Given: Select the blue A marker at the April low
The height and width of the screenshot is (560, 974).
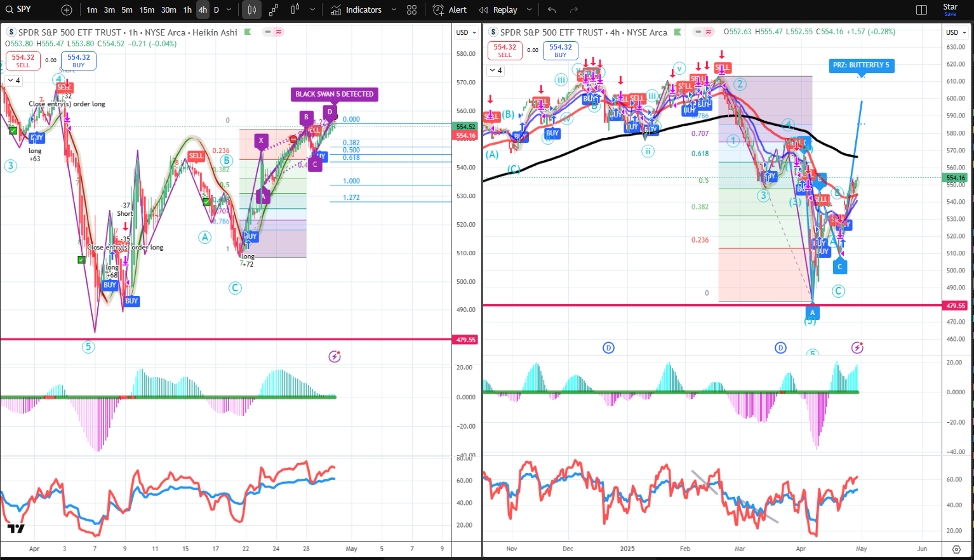Looking at the screenshot, I should [x=812, y=312].
